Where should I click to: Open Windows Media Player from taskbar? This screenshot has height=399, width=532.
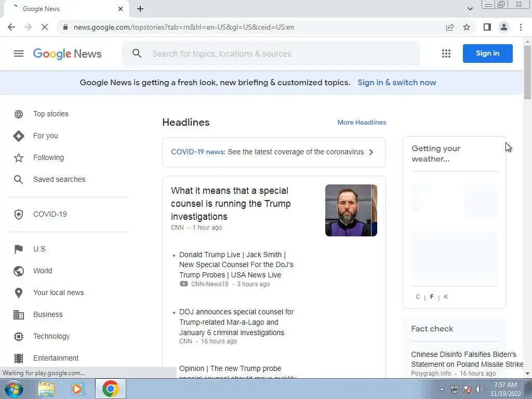[78, 389]
